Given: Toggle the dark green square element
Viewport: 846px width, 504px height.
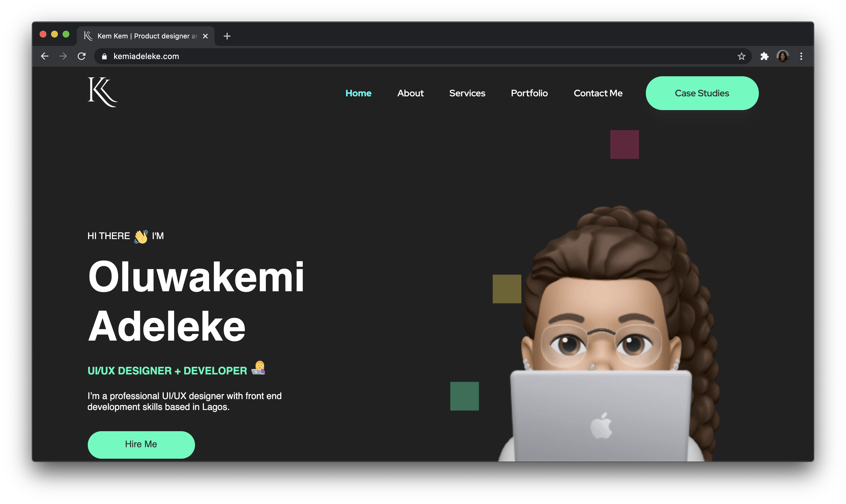Looking at the screenshot, I should point(465,396).
